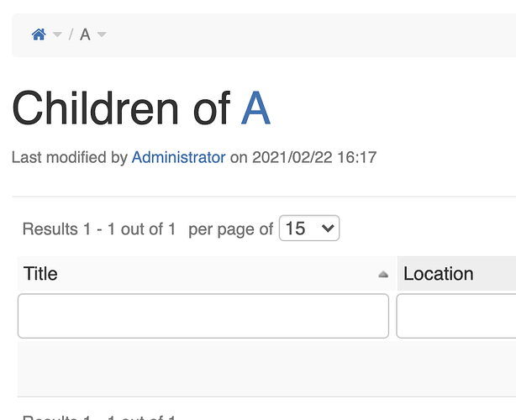
Task: Click the 'per page of' label
Action: click(230, 229)
